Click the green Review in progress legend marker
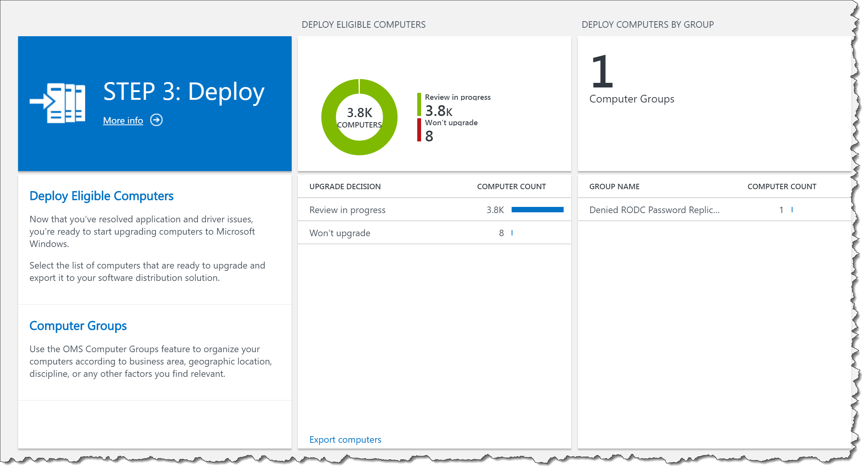Screen dimensions: 868x472 [x=419, y=104]
